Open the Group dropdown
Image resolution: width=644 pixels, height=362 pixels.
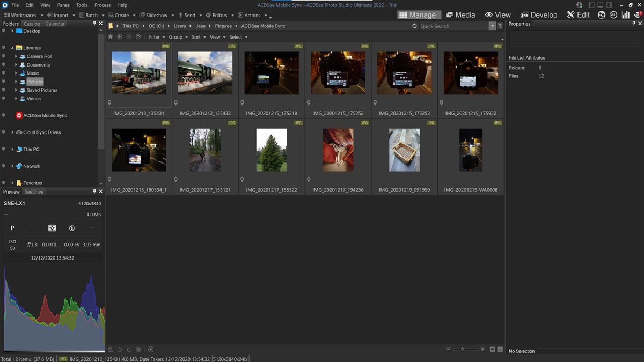(x=178, y=37)
